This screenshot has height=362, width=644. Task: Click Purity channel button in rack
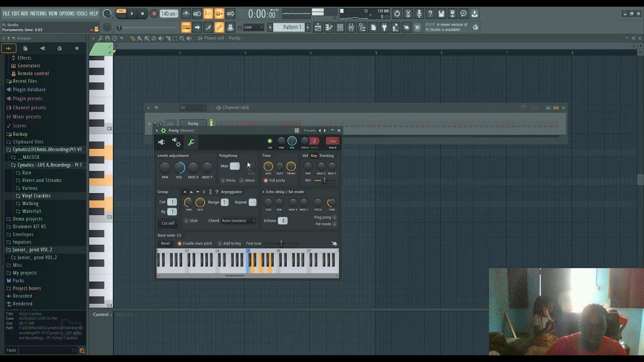tap(193, 124)
